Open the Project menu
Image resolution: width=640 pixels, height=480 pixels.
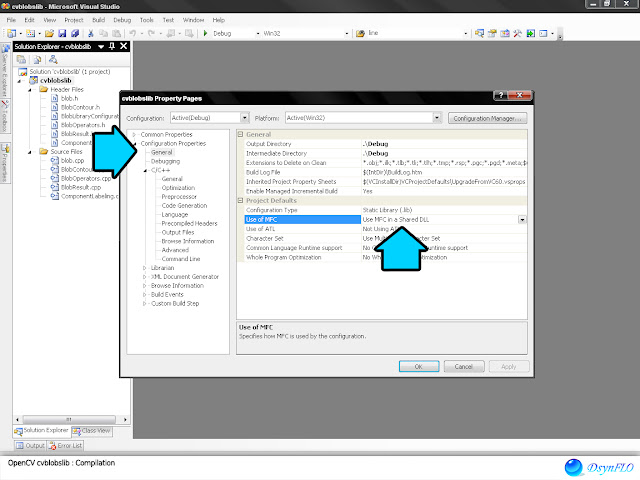tap(73, 20)
